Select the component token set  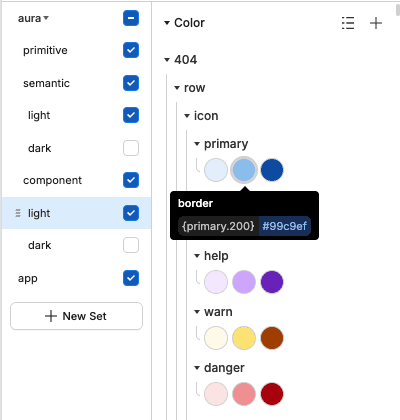[52, 180]
